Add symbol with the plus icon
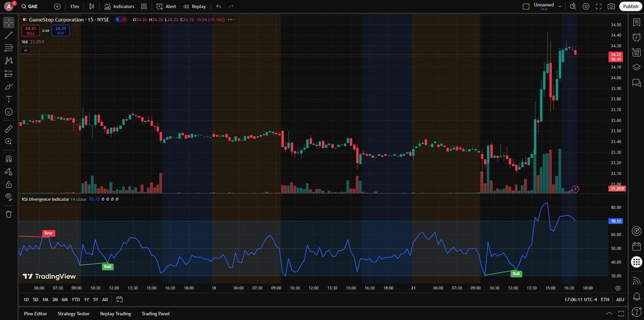This screenshot has width=644, height=320. point(57,6)
